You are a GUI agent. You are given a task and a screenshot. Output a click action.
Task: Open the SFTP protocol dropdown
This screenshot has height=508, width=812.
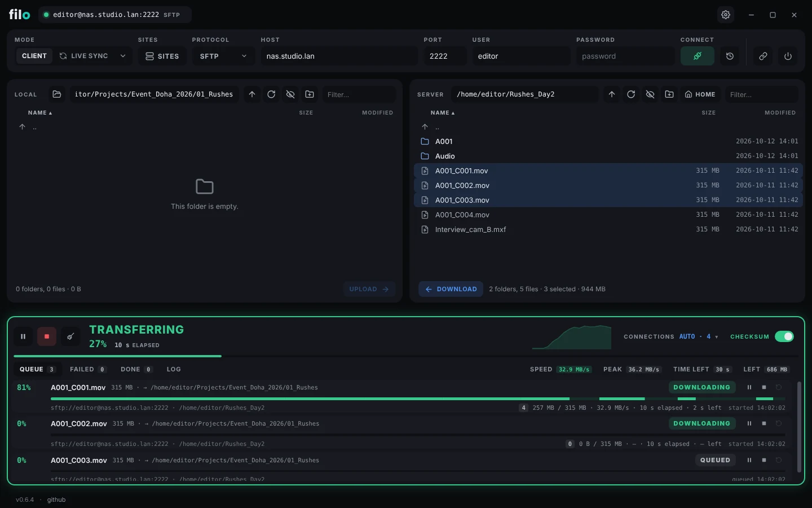(x=223, y=56)
